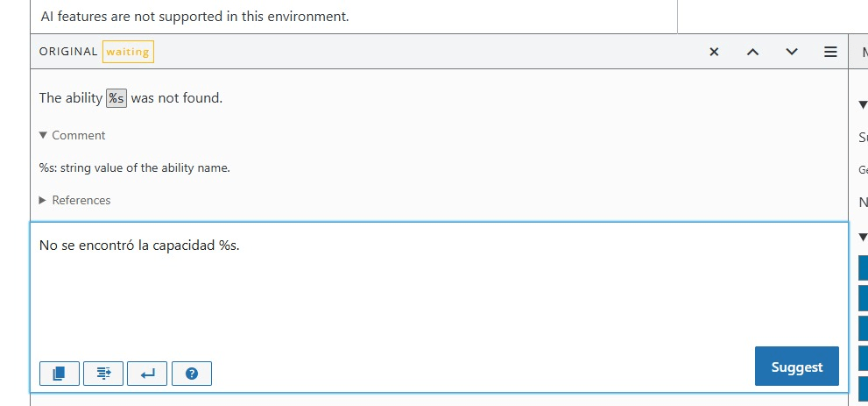Expand the References section

coord(75,200)
